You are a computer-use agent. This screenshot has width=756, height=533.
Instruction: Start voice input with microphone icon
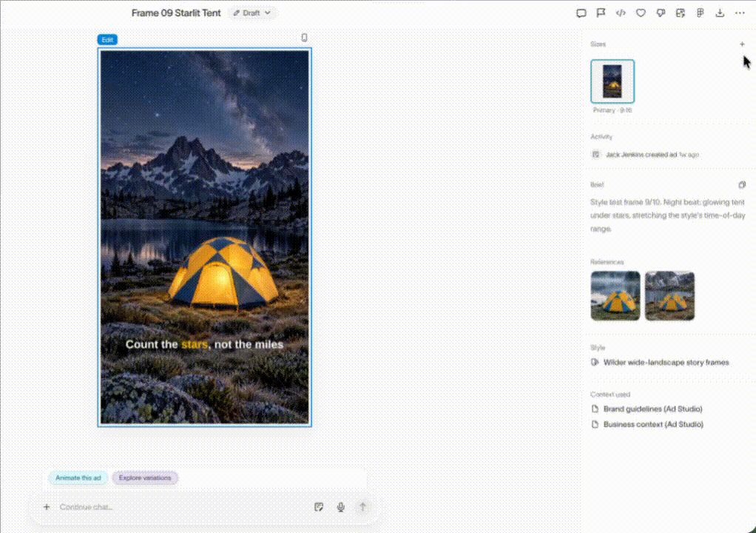(x=341, y=507)
